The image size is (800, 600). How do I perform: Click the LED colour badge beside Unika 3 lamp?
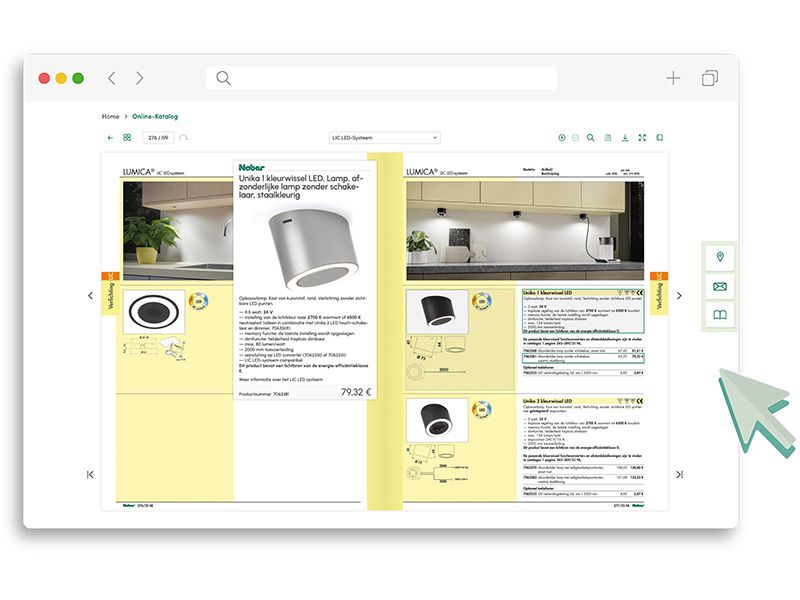(482, 409)
